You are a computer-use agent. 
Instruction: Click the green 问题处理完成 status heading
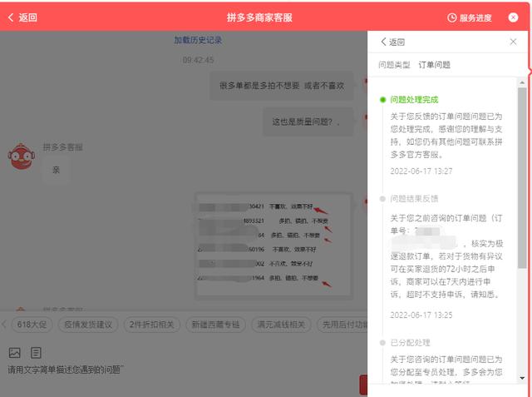(414, 100)
